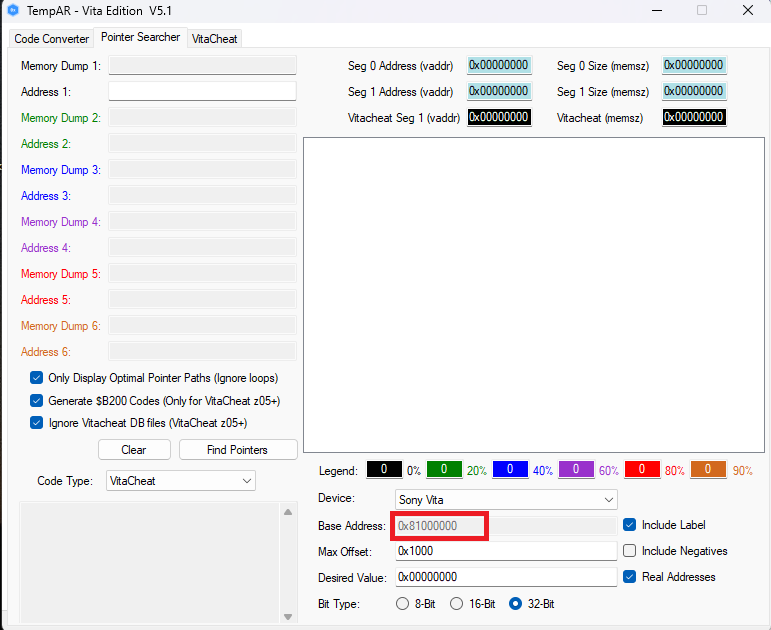The height and width of the screenshot is (630, 771).
Task: Click the green 20% legend swatch
Action: pos(444,470)
